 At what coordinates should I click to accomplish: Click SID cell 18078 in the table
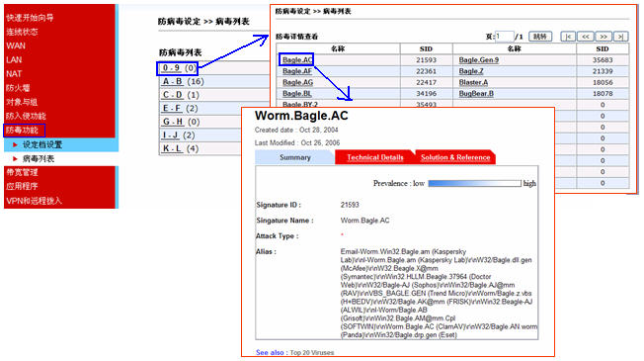(x=603, y=93)
